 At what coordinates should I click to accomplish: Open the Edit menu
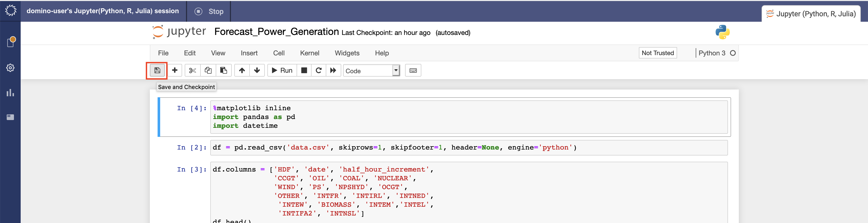pyautogui.click(x=190, y=53)
